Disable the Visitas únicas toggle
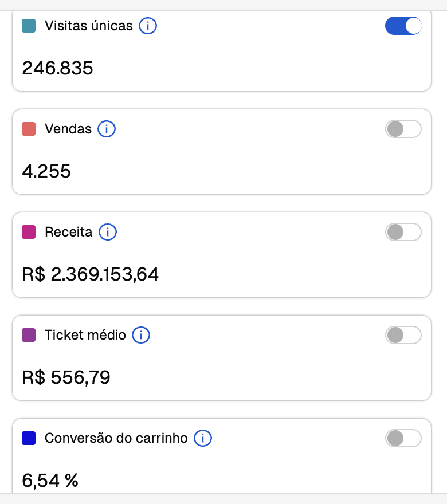Screen dimensions: 447x504 (403, 26)
